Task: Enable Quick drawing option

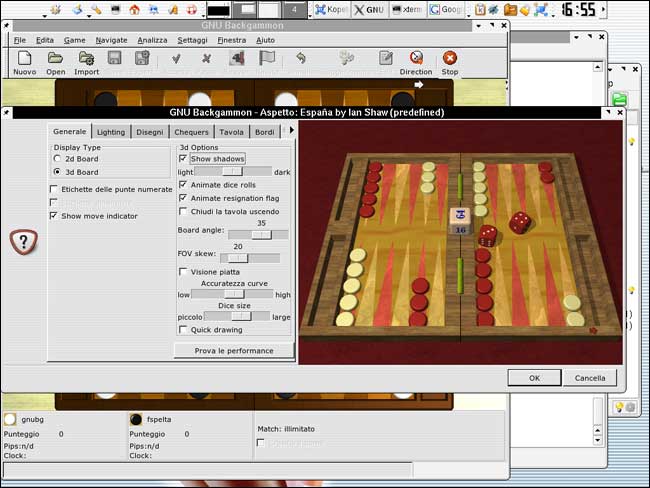Action: pyautogui.click(x=183, y=329)
